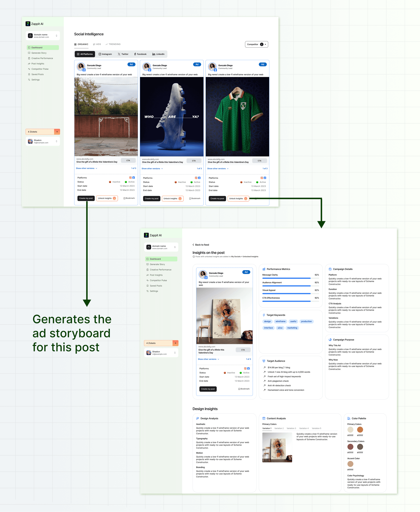Click the Back to feed arrow
This screenshot has height=512, width=420.
pos(193,245)
